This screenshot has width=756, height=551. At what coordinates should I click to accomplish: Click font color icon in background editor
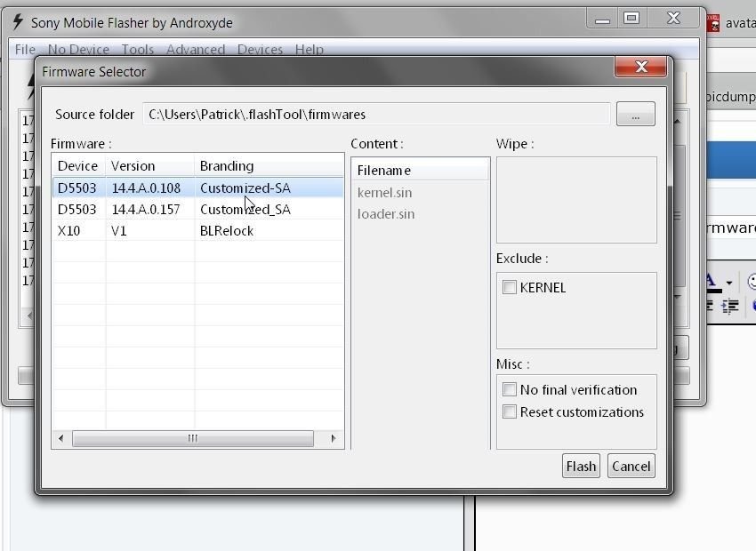point(712,283)
